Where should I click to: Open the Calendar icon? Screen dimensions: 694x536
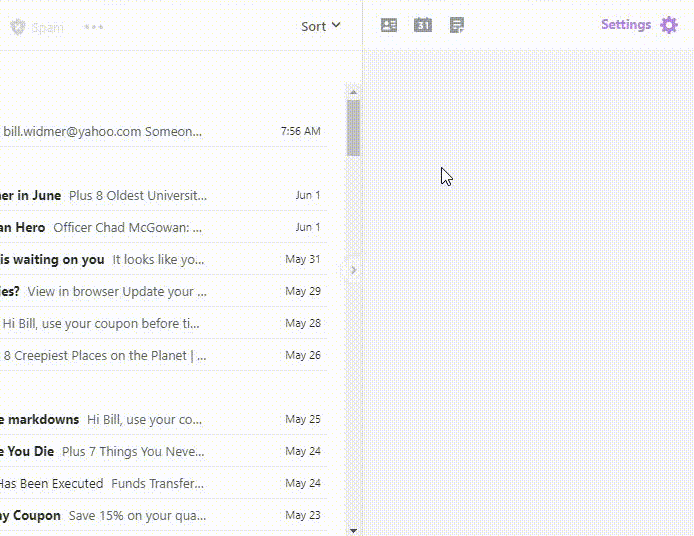click(423, 25)
